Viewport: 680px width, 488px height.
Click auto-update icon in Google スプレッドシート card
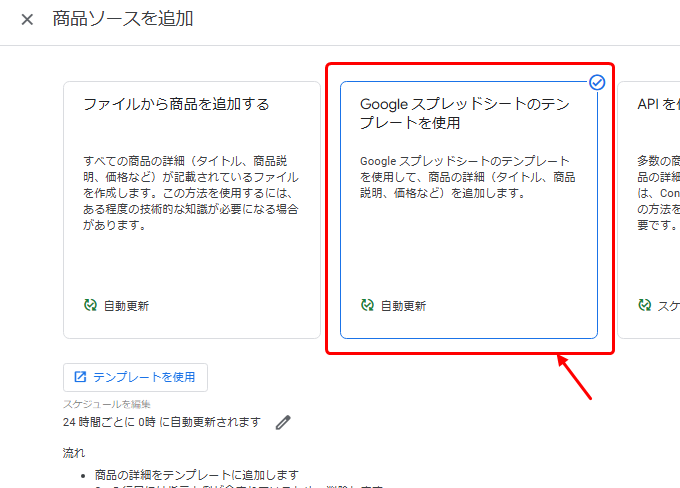(x=368, y=306)
